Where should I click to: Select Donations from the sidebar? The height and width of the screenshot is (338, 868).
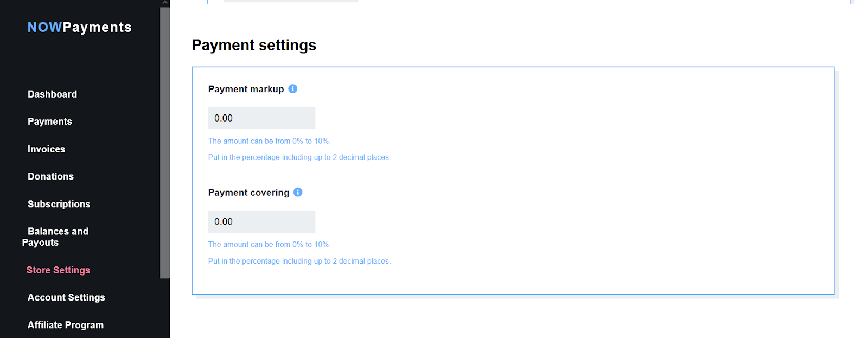[50, 176]
